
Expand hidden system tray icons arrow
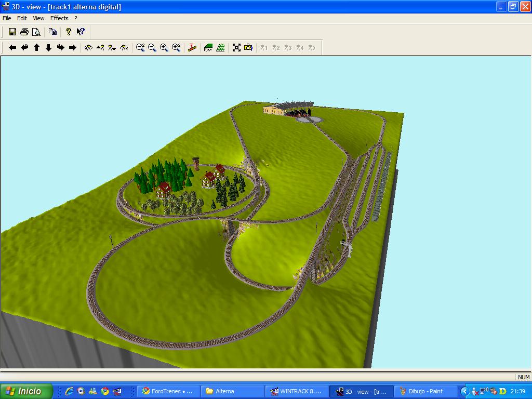(464, 392)
